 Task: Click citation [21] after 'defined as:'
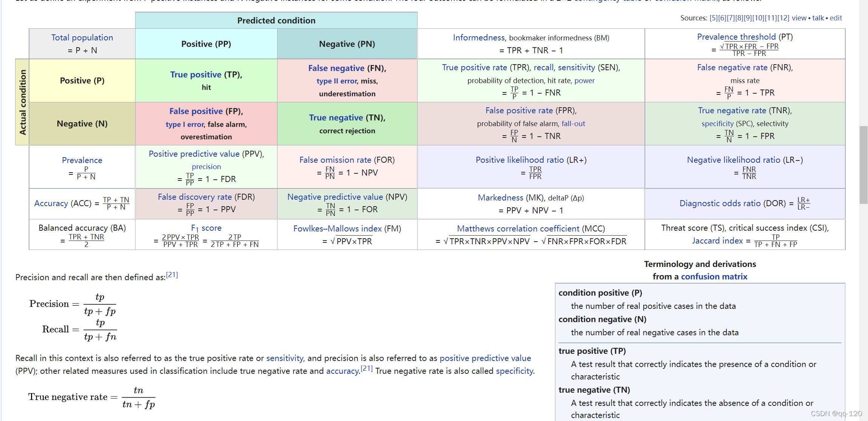coord(172,274)
